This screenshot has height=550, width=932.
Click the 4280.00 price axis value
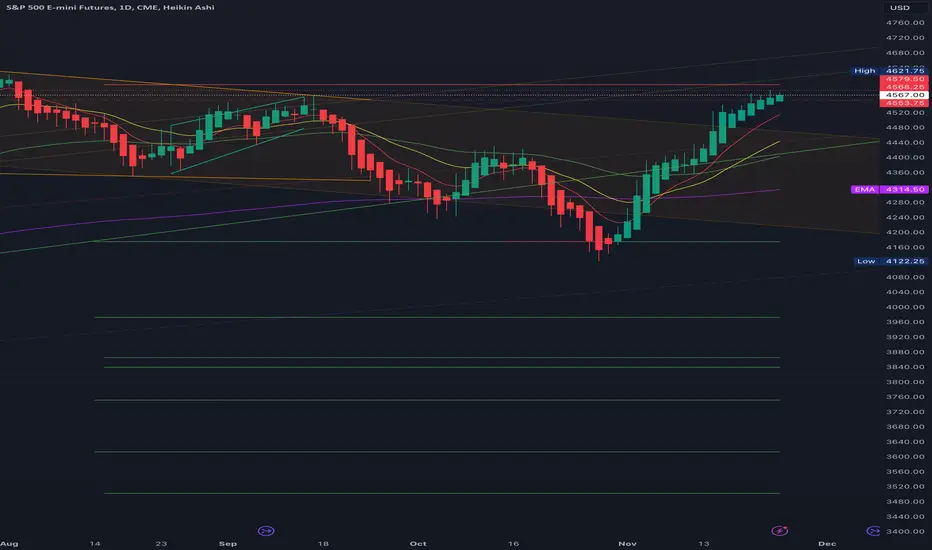click(905, 202)
